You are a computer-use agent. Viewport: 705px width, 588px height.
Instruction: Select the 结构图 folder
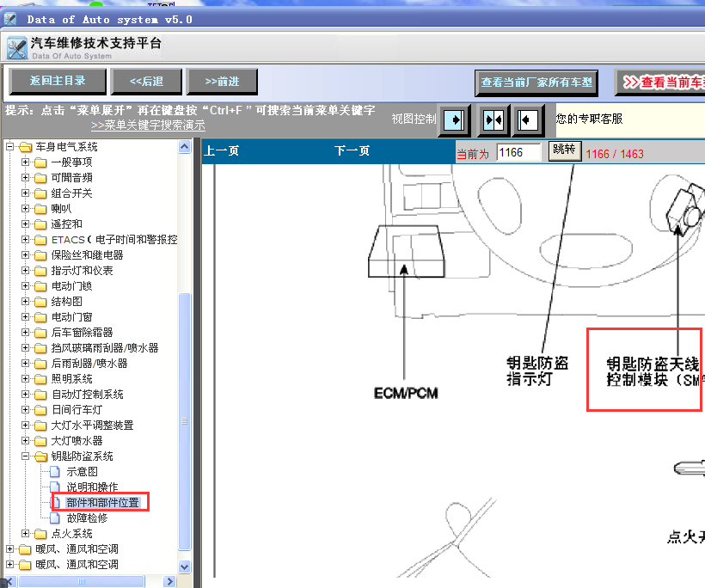coord(66,301)
